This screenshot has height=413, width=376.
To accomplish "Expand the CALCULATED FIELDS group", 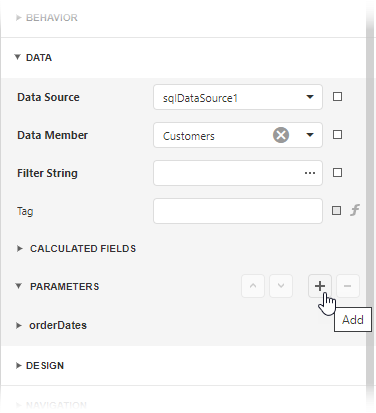I will click(20, 248).
